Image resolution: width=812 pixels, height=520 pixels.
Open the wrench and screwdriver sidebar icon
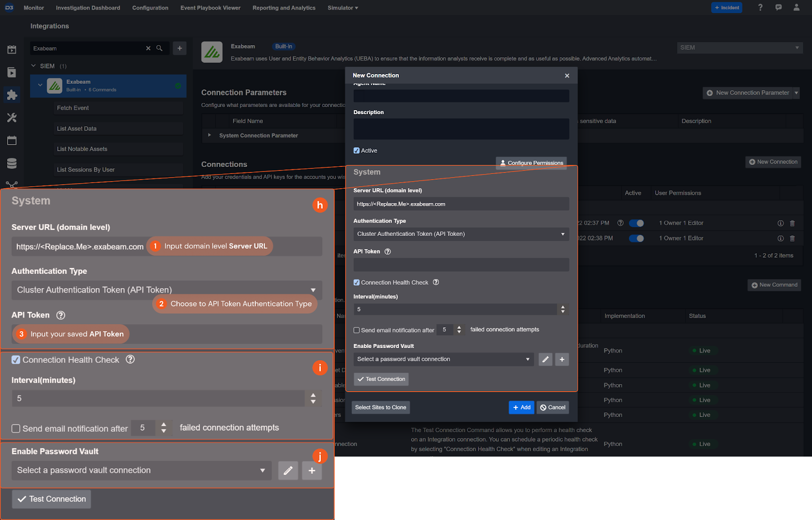tap(12, 118)
